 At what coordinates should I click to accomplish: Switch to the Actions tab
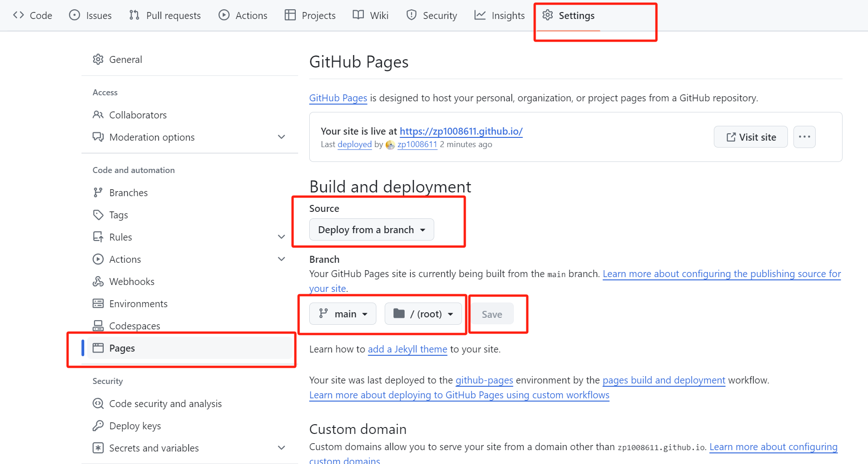coord(243,15)
